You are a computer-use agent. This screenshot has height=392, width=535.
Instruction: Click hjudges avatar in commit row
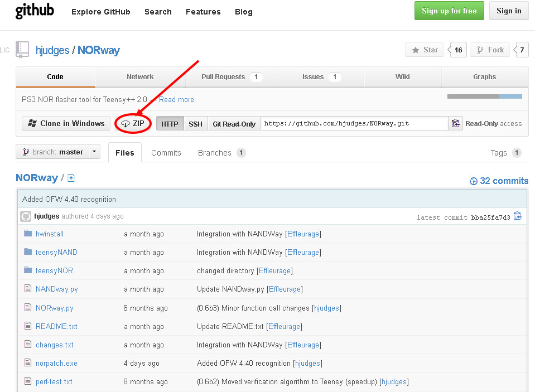26,216
